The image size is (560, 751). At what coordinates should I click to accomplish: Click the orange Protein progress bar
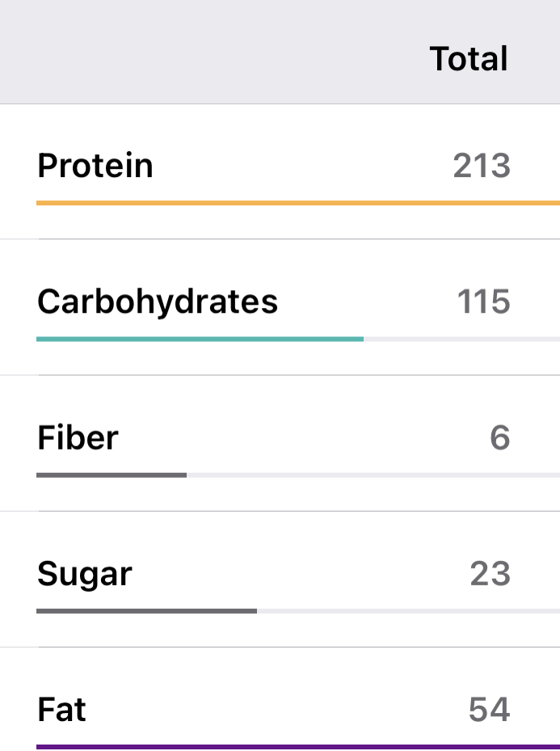click(297, 203)
